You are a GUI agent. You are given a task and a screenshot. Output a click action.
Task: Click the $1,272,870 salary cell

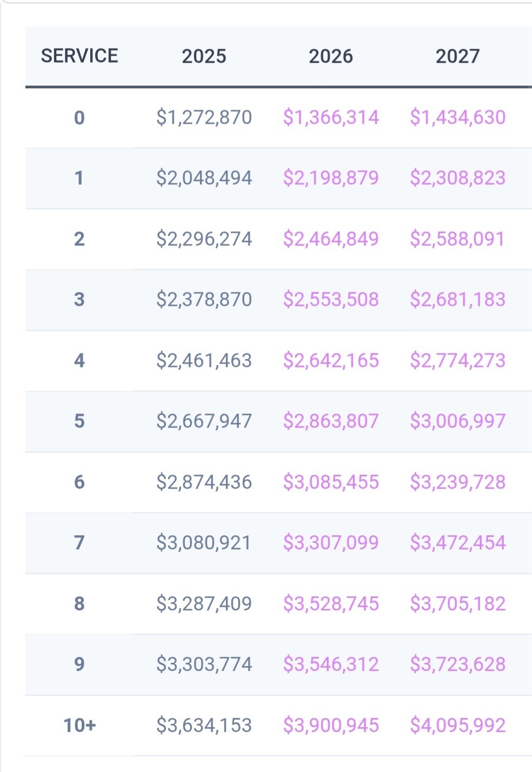click(x=204, y=117)
